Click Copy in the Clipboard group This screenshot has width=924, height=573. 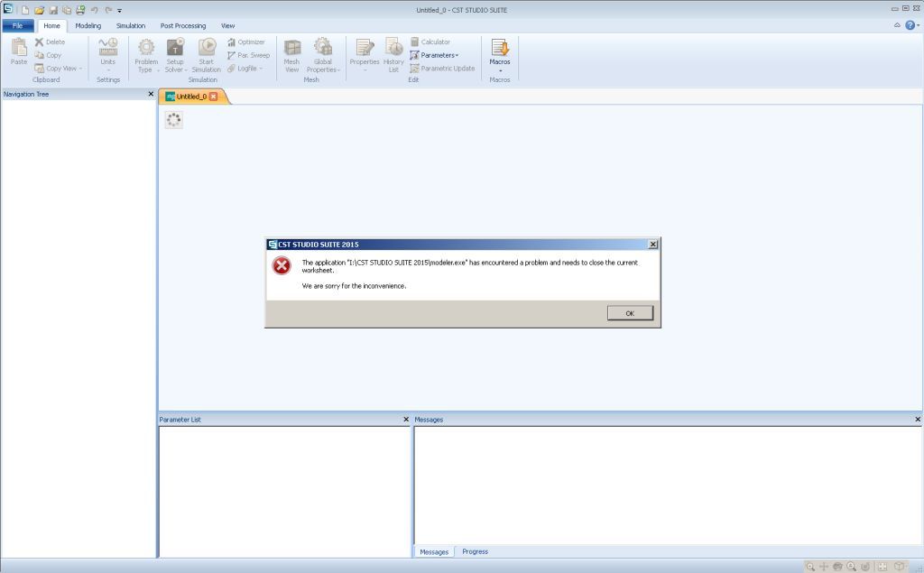pyautogui.click(x=49, y=55)
